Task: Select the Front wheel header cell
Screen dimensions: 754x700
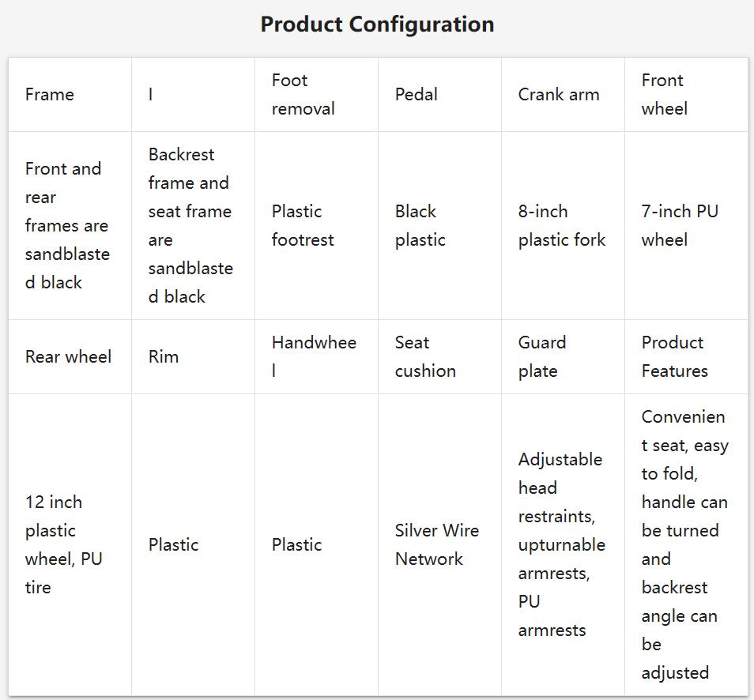Action: coord(686,94)
